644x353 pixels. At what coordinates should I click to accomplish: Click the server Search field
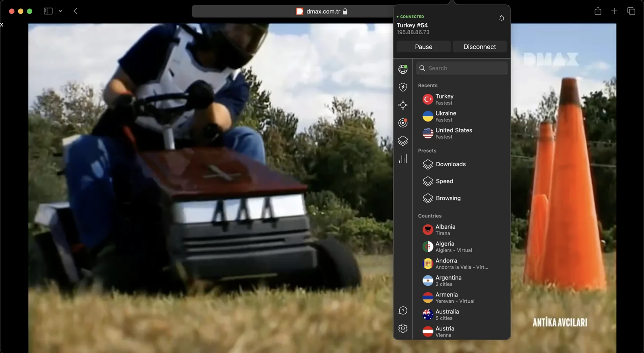coord(462,68)
